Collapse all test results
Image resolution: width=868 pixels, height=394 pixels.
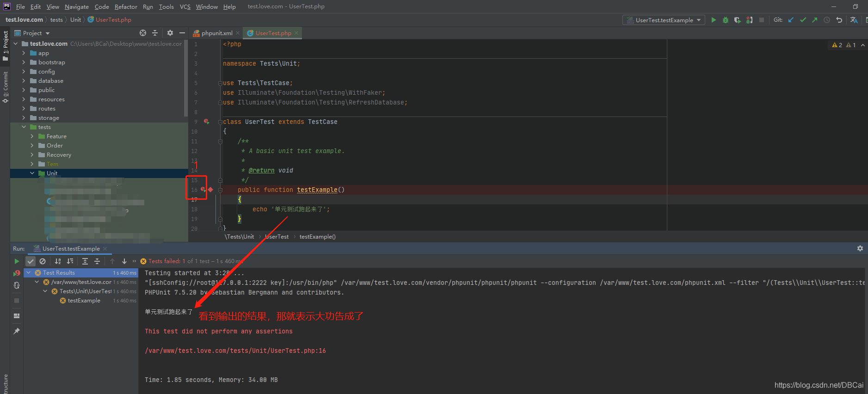tap(97, 261)
